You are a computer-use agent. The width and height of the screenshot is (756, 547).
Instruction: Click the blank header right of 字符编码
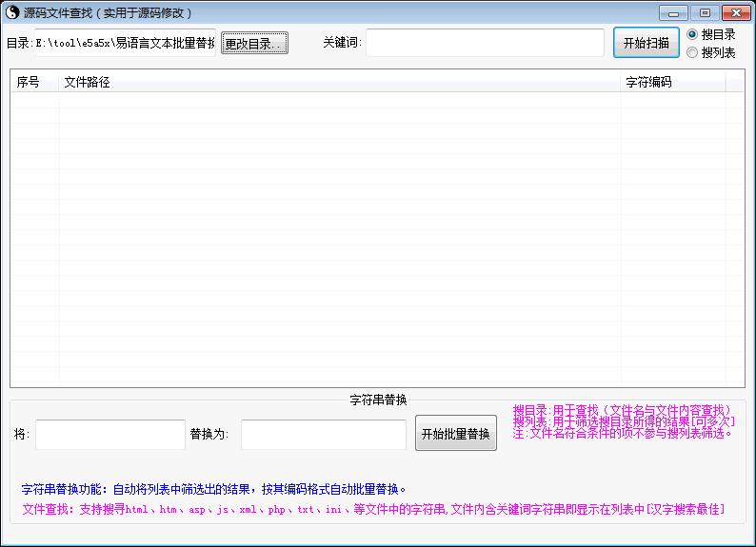(x=734, y=82)
